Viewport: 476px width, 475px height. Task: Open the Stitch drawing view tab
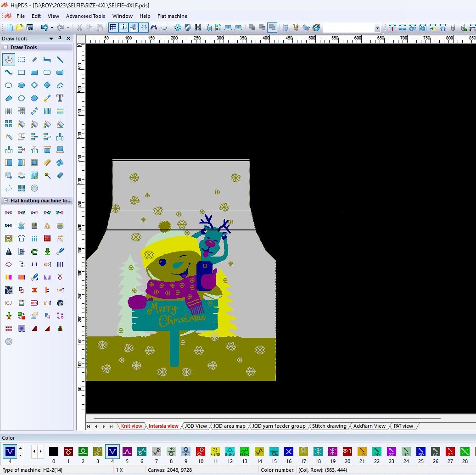(329, 426)
